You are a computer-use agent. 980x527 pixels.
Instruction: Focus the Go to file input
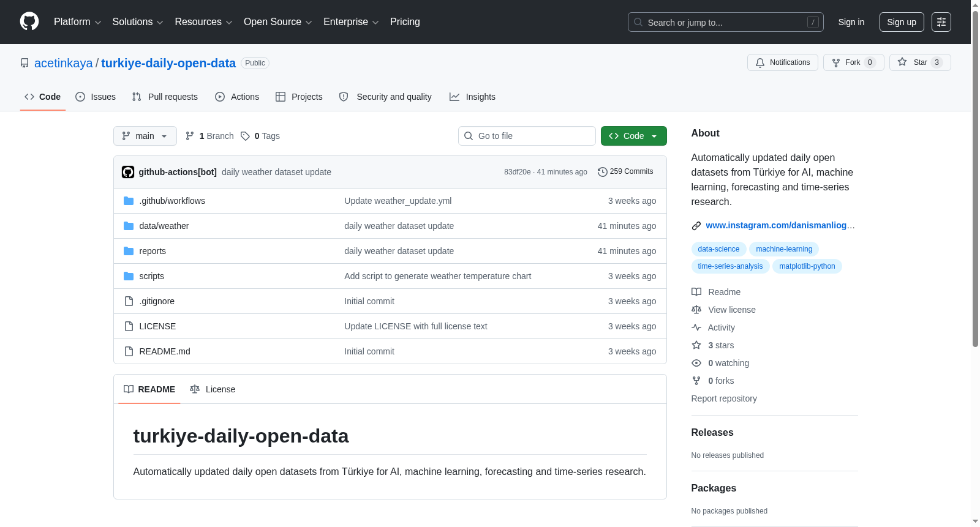tap(527, 136)
